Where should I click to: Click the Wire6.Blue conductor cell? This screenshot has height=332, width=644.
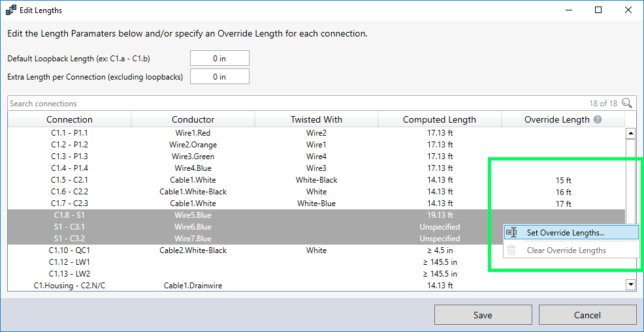[193, 227]
